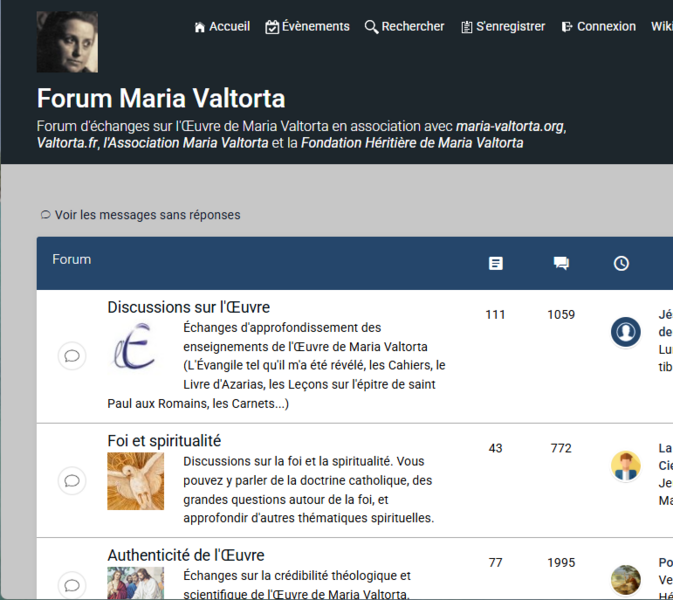This screenshot has height=600, width=673.
Task: Click the stylized E forum image
Action: point(135,347)
